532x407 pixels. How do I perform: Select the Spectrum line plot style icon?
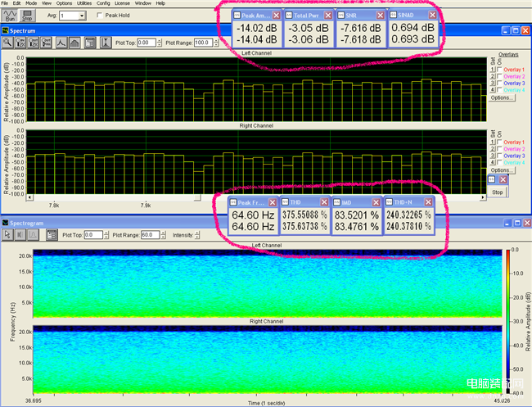pos(61,43)
